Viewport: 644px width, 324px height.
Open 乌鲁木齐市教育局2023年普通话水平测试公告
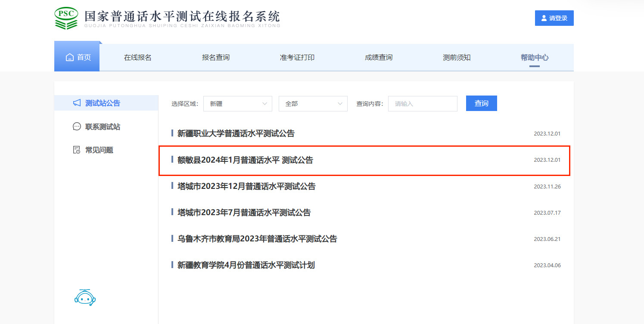257,239
